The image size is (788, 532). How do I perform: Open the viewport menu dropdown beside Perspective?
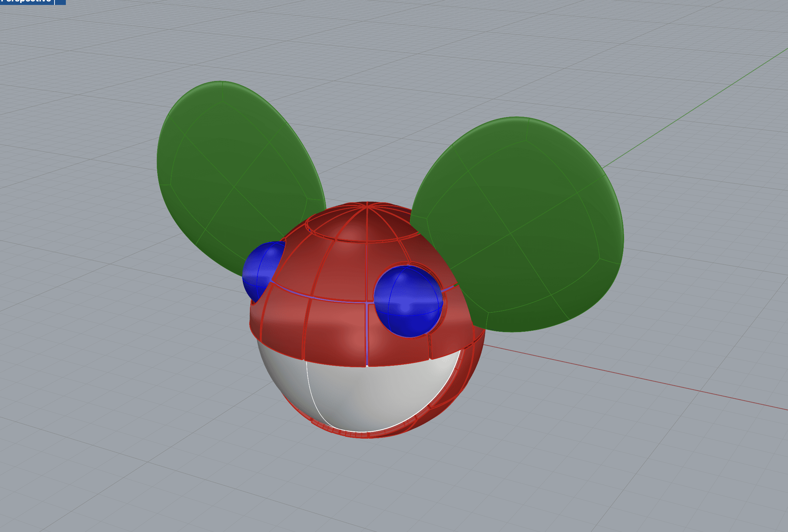point(61,2)
